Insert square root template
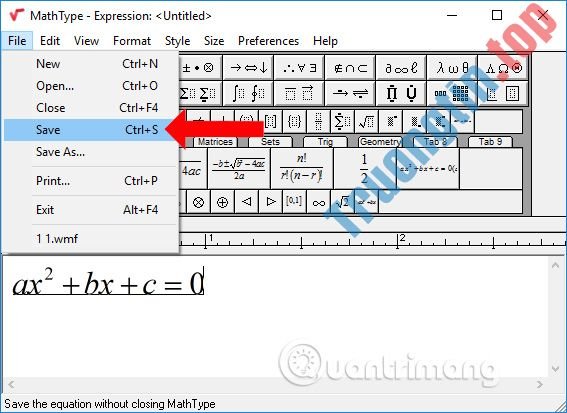This screenshot has width=567, height=413. [366, 122]
